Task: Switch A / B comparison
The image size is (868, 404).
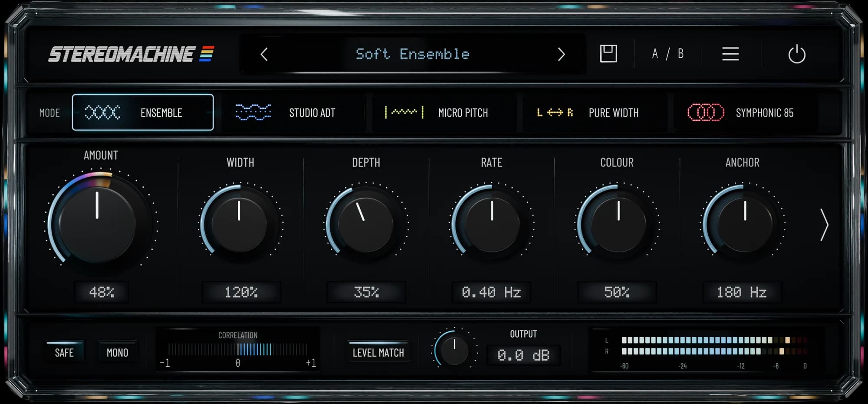Action: (668, 54)
